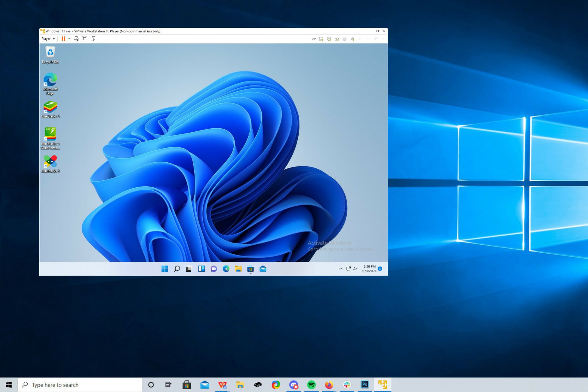This screenshot has height=392, width=588.
Task: Click Send Ctrl+Alt+Del toolbar icon
Action: click(x=76, y=39)
